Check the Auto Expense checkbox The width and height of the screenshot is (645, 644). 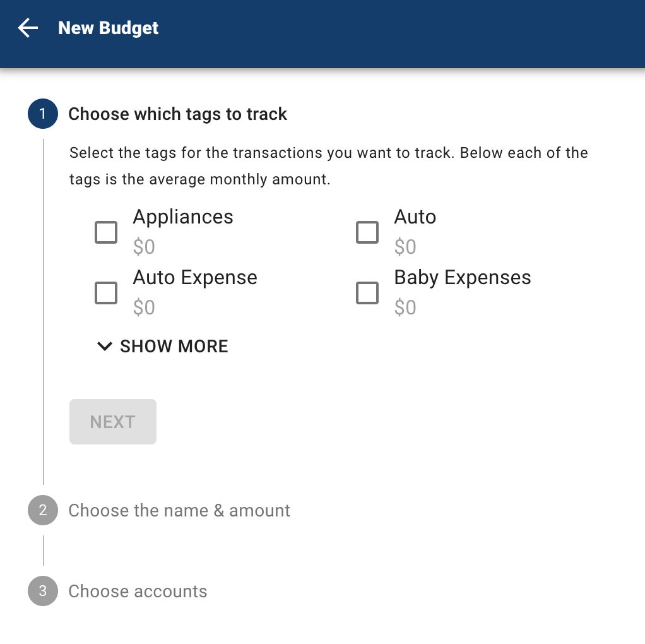[x=106, y=293]
